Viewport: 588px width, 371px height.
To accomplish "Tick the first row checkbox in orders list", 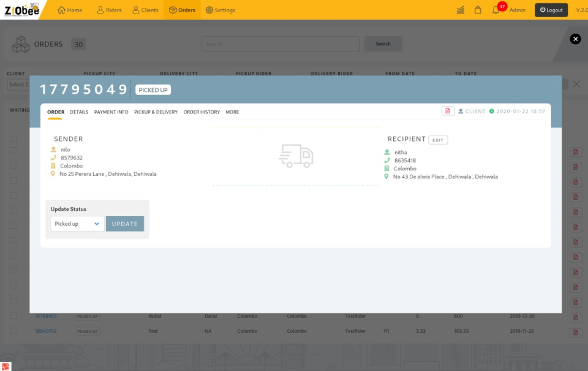I will [x=13, y=139].
